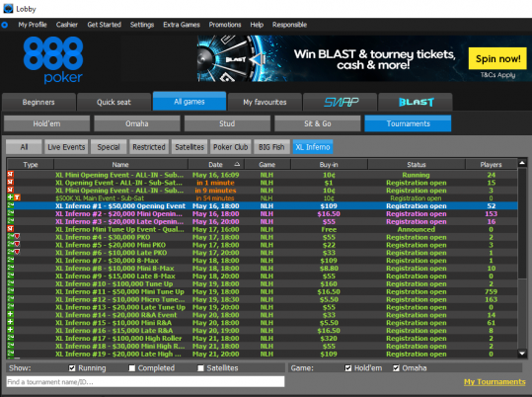The image size is (532, 397).
Task: Open the Promotions menu
Action: coord(225,25)
